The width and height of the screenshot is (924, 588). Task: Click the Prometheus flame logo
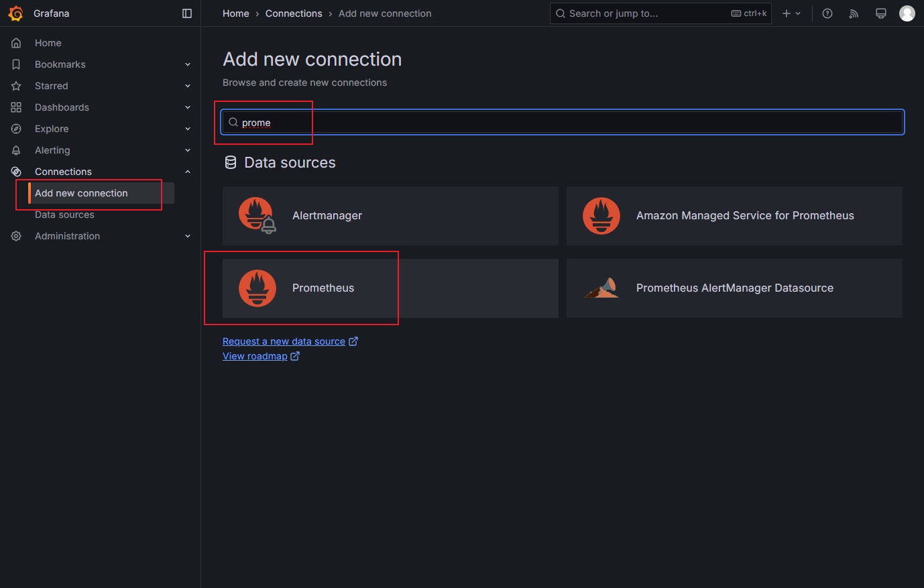point(257,288)
